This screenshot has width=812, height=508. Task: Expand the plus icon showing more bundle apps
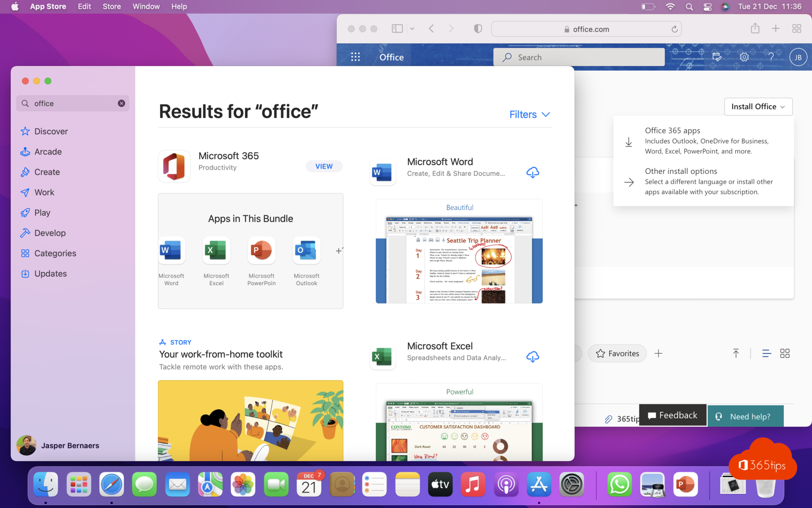339,250
